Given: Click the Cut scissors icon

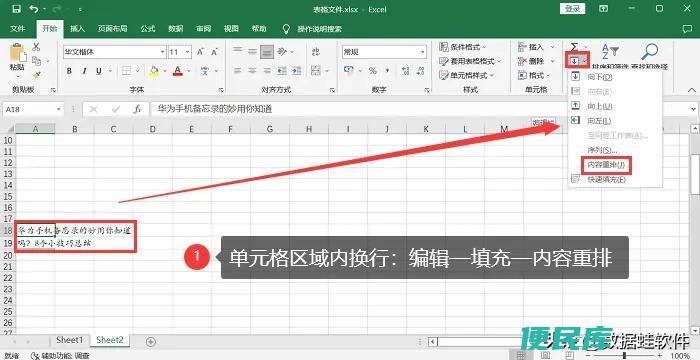Looking at the screenshot, I should (36, 47).
